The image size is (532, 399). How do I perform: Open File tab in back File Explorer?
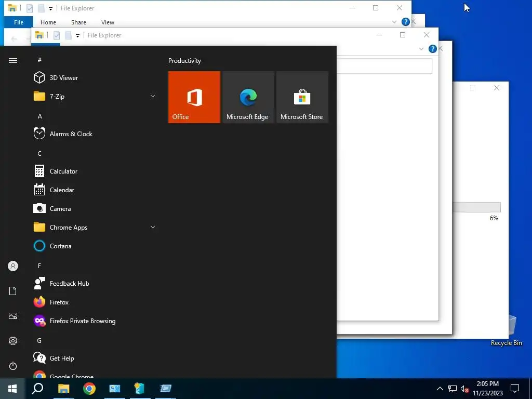pyautogui.click(x=19, y=22)
